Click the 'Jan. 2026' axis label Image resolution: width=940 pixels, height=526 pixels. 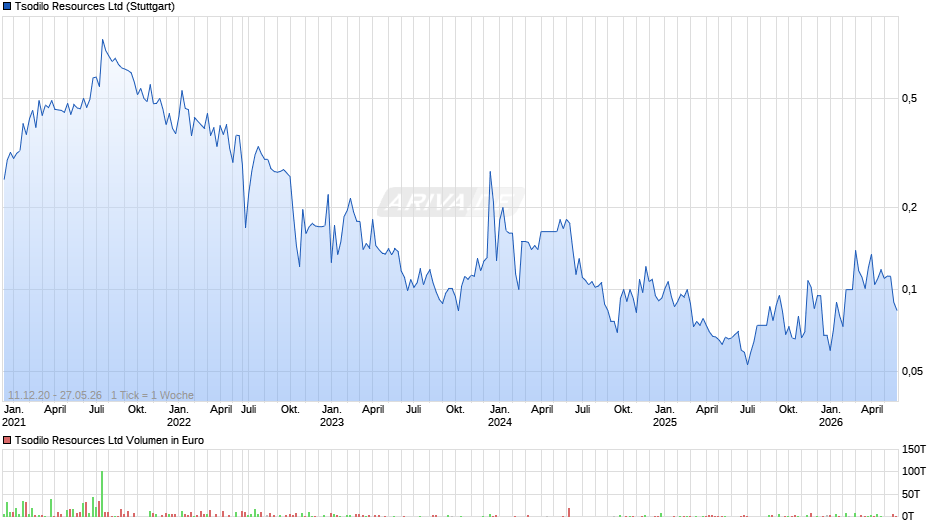830,416
